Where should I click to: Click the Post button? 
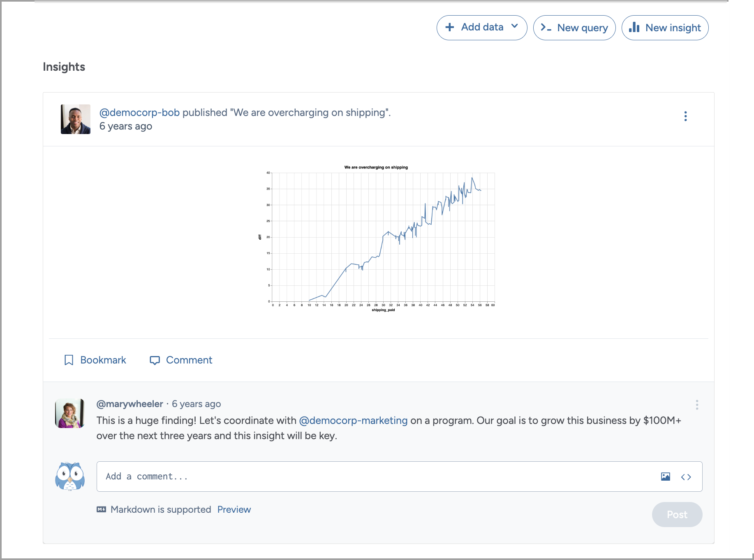677,514
